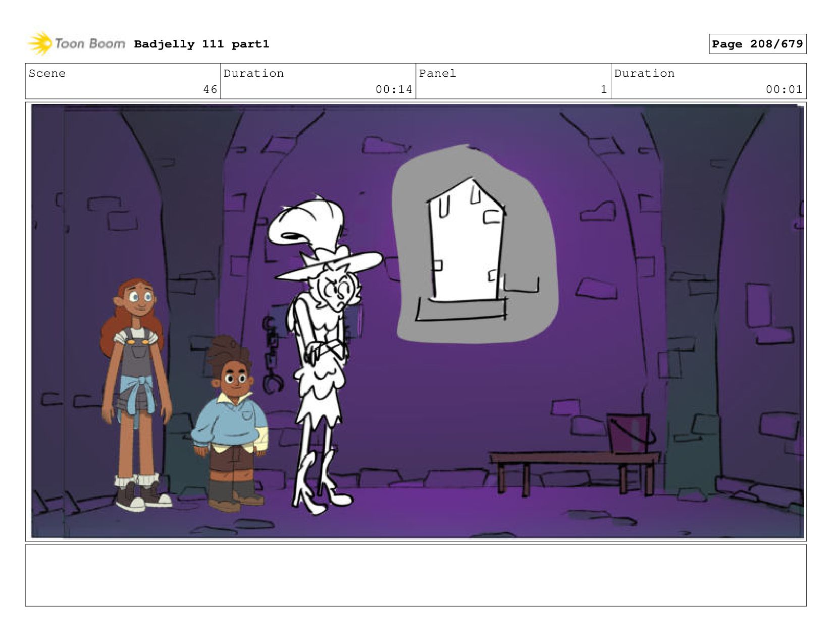Image resolution: width=832 pixels, height=644 pixels.
Task: Click the 'Panel' header label
Action: [x=437, y=73]
